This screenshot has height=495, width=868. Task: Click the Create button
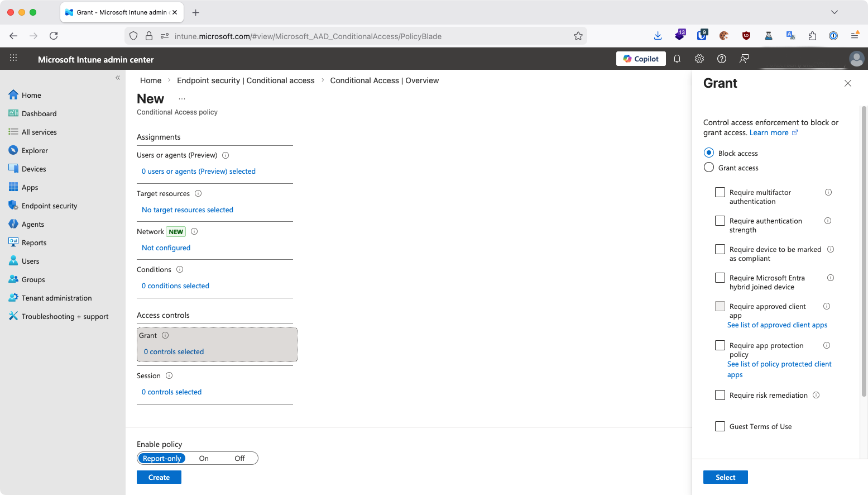(159, 477)
